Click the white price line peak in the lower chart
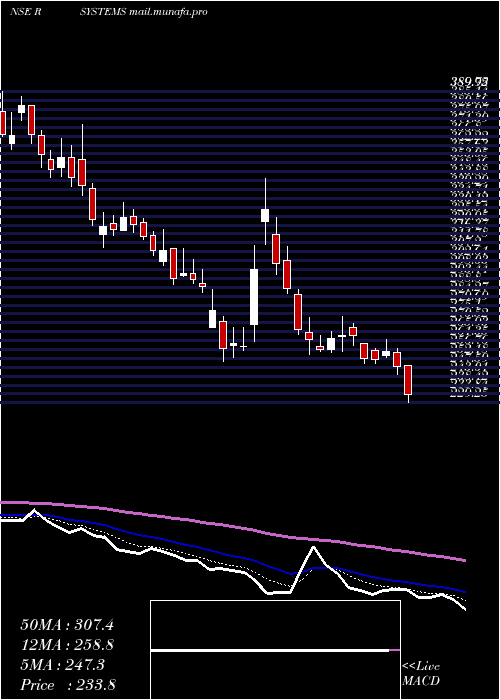 coord(313,547)
